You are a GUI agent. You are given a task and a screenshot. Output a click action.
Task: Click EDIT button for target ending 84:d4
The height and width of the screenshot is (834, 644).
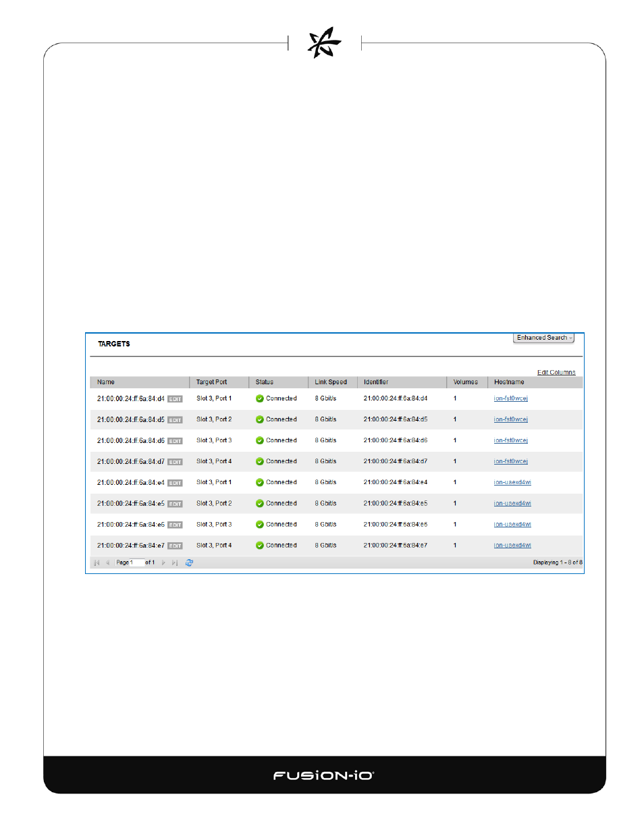click(175, 399)
